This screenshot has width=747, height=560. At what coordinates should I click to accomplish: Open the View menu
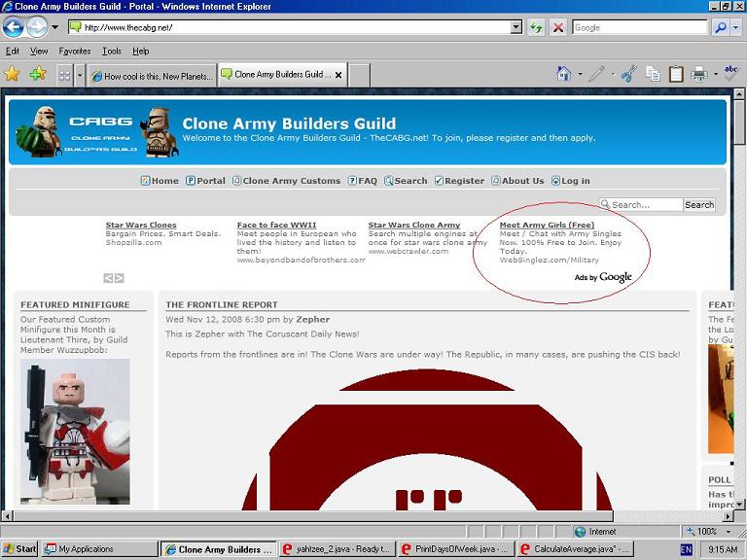pyautogui.click(x=39, y=51)
